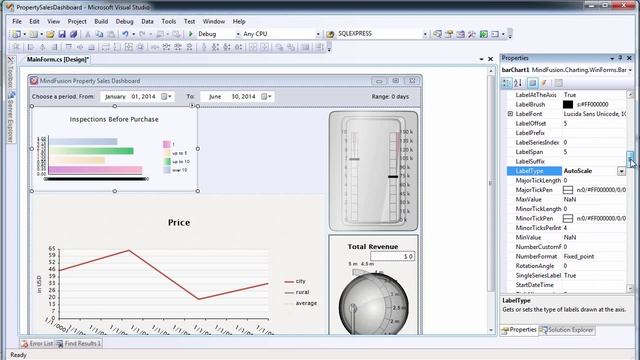Click the Align Tops layout icon
This screenshot has height=360, width=640.
68,47
